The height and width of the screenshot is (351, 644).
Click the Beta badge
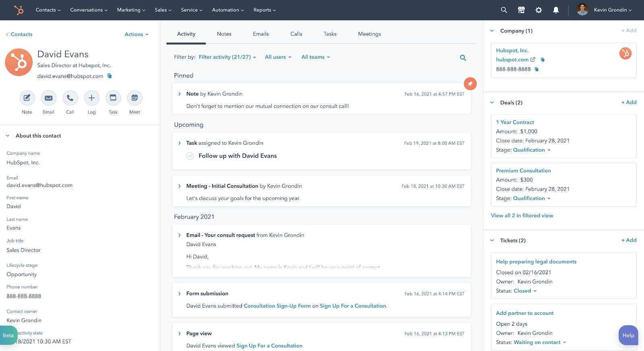pos(8,335)
